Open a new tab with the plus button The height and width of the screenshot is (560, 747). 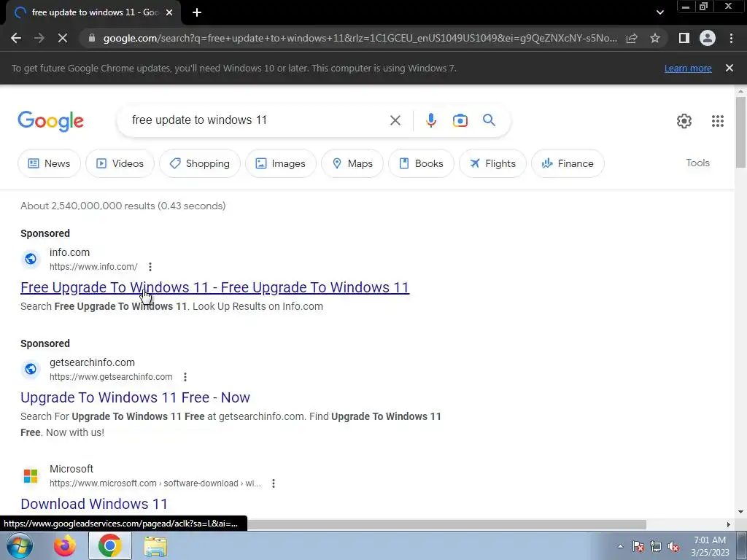point(197,12)
